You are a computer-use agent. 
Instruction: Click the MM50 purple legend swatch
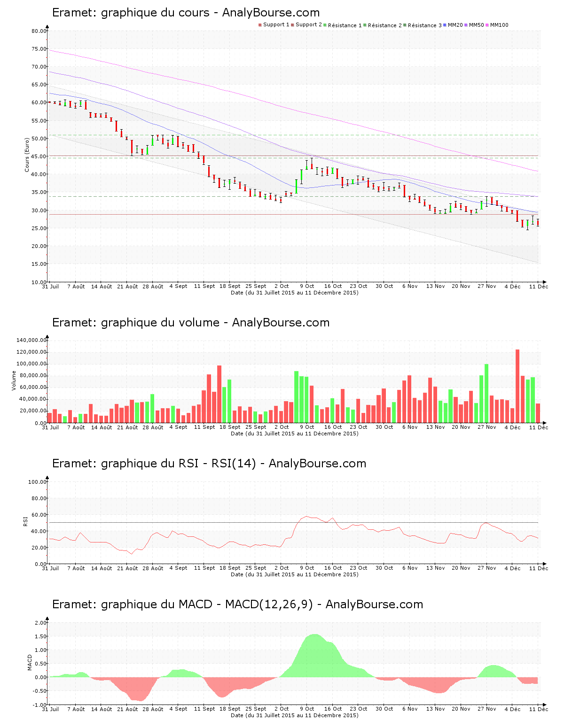(x=466, y=25)
